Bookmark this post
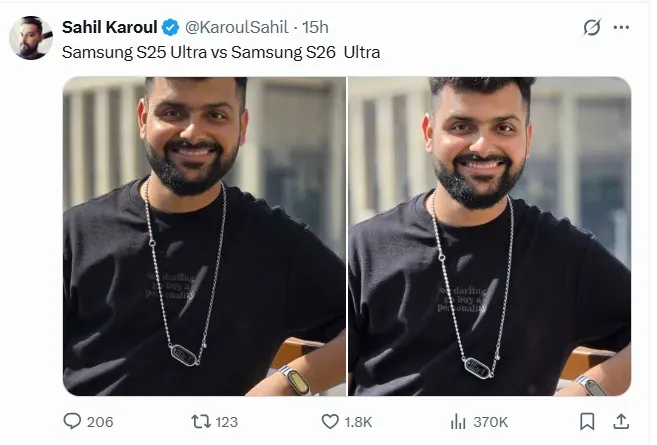 588,421
